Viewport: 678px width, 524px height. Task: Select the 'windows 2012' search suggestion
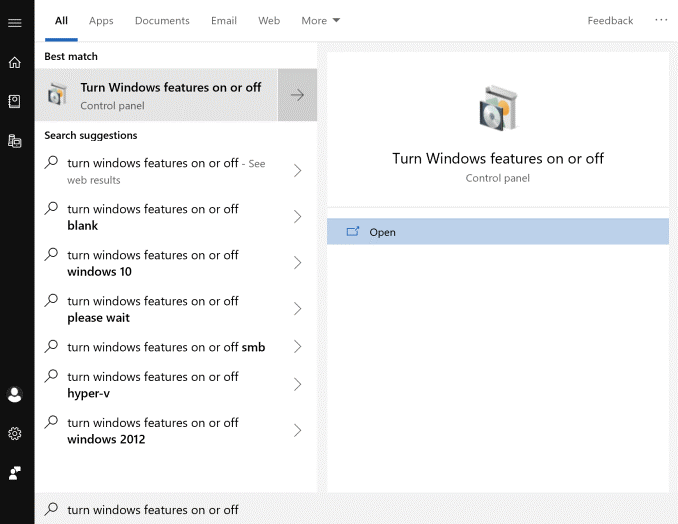176,431
